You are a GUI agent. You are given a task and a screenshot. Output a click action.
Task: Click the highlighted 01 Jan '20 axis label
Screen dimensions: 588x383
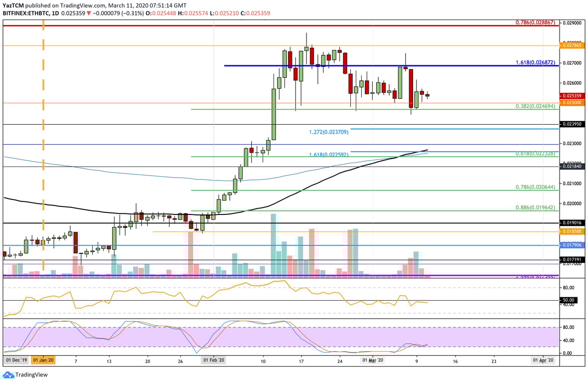click(x=42, y=359)
